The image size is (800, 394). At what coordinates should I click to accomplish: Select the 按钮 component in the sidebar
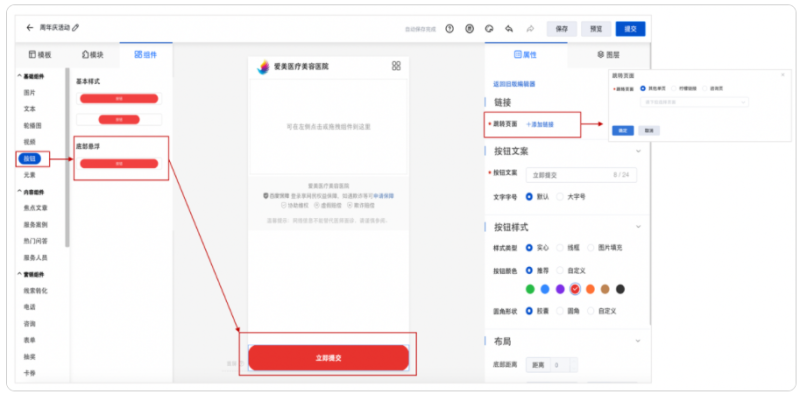(x=30, y=159)
